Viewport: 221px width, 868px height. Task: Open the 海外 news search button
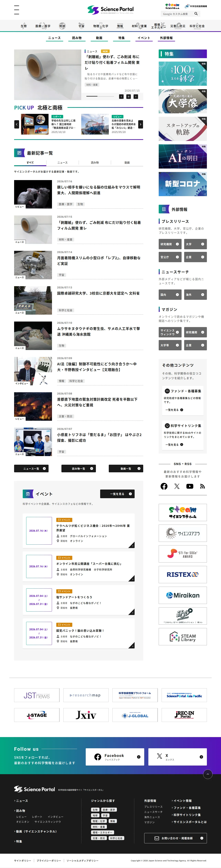pos(195,294)
